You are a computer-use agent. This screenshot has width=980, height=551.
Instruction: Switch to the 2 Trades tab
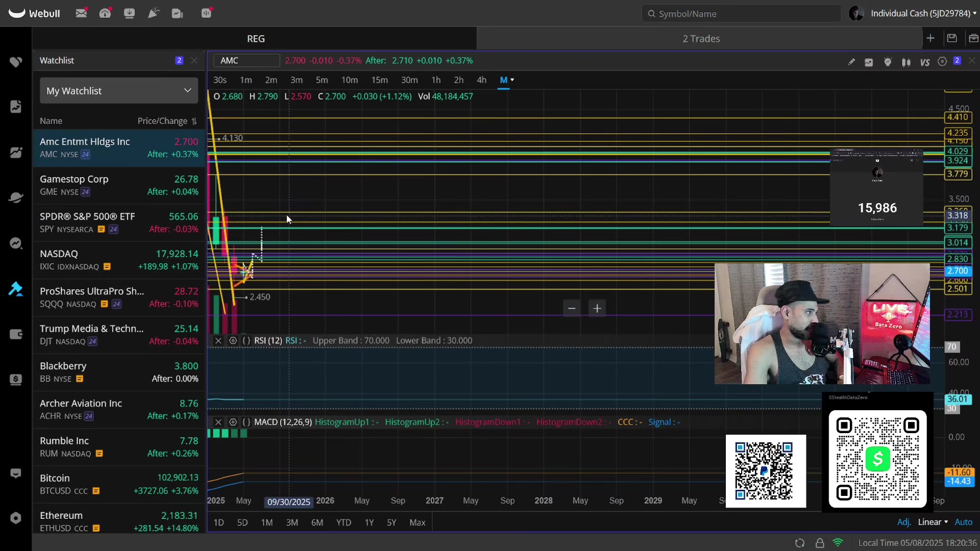tap(701, 38)
